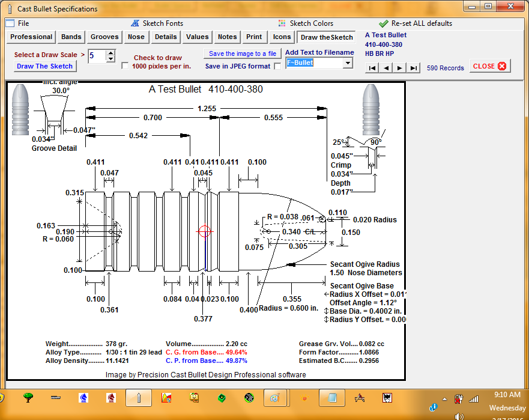Click Re-set ALL defaults
This screenshot has width=529, height=420.
tap(416, 23)
